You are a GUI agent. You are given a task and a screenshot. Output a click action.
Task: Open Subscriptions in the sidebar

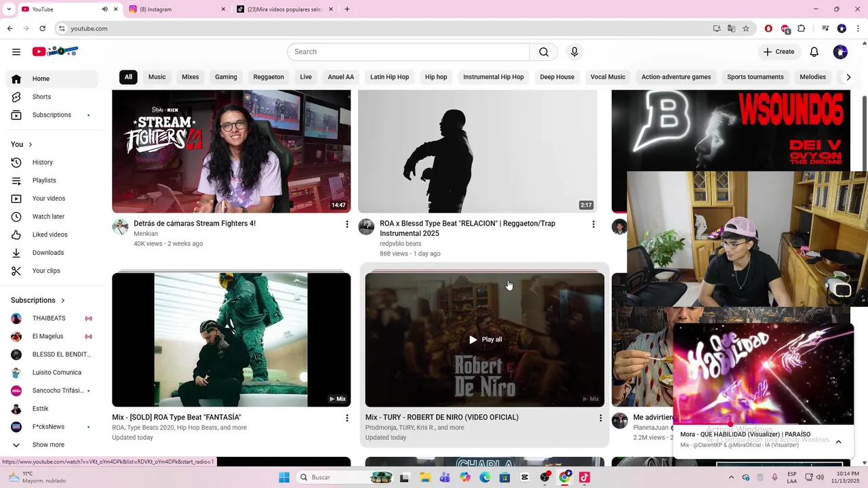[x=52, y=115]
